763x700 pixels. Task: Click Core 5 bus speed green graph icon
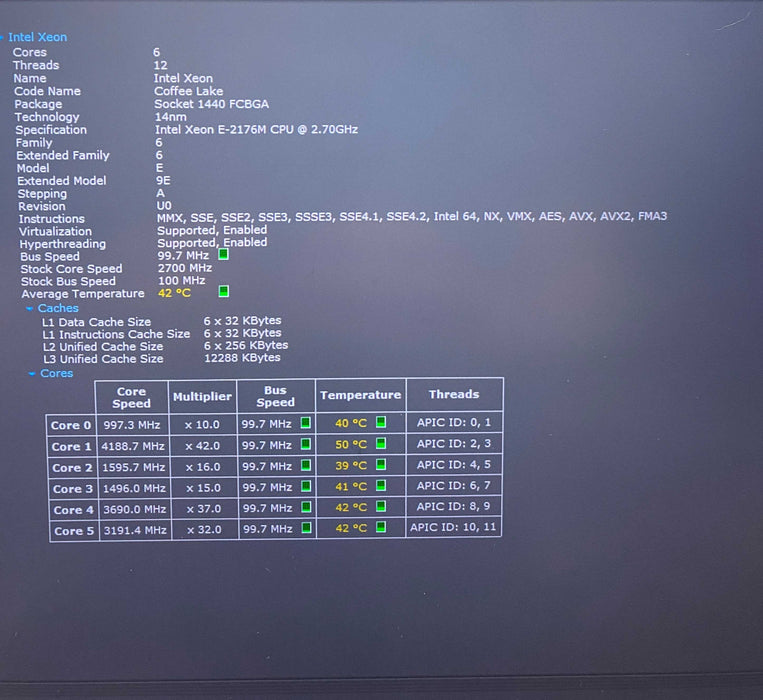pos(307,528)
